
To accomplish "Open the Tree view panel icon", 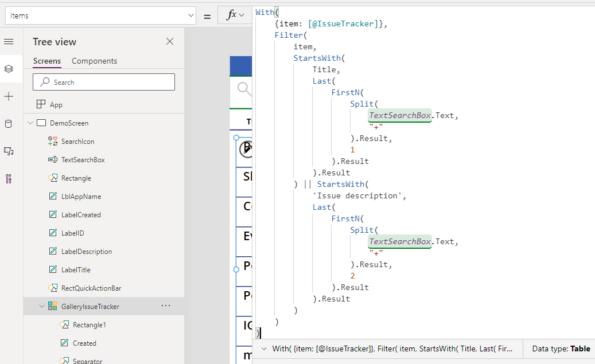I will pyautogui.click(x=9, y=69).
